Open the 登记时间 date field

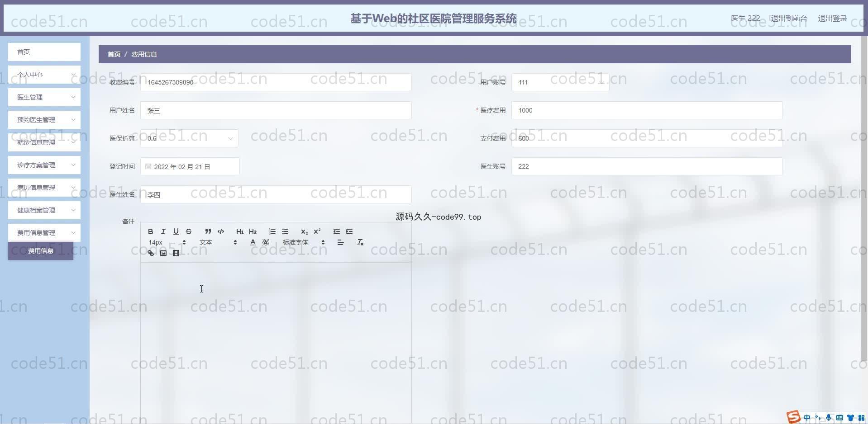[190, 166]
